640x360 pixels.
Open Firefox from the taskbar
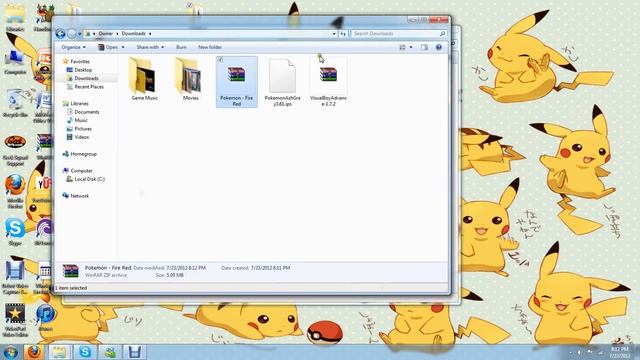click(35, 352)
